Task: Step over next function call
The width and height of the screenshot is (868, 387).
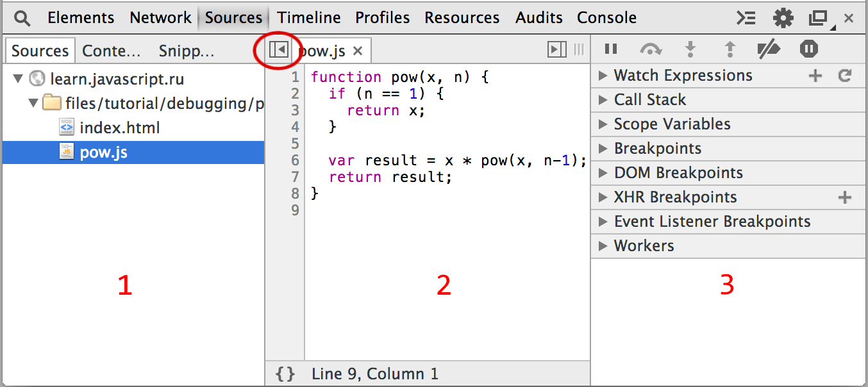Action: (x=651, y=49)
